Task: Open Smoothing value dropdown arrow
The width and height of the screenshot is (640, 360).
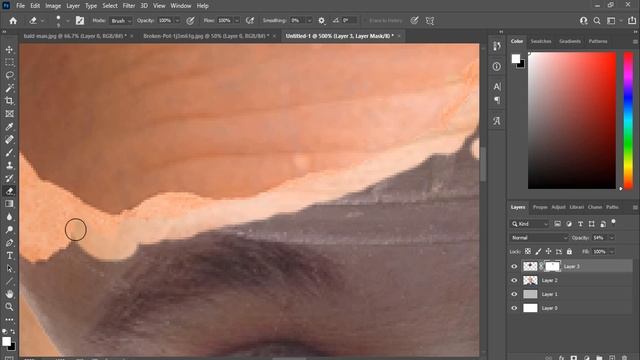Action: [x=309, y=20]
